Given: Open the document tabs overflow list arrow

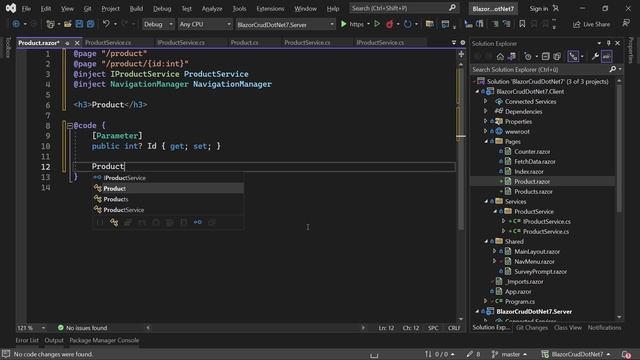Looking at the screenshot, I should click(x=454, y=42).
